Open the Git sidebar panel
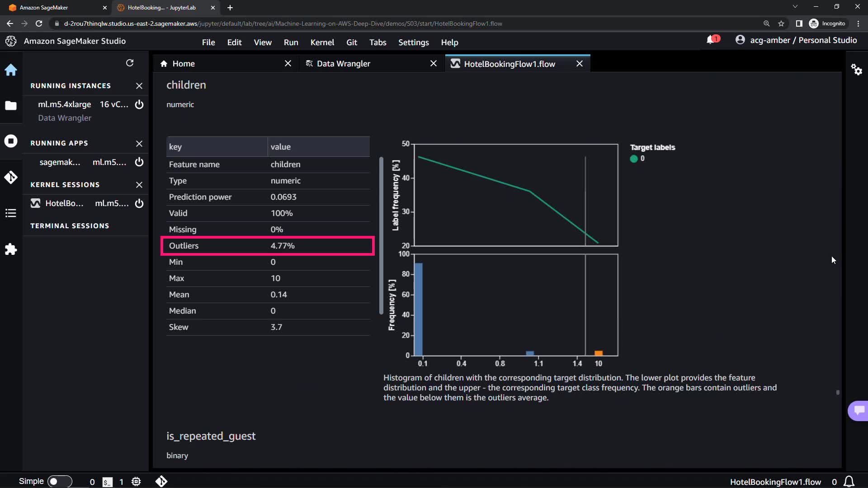This screenshot has width=868, height=488. (11, 177)
